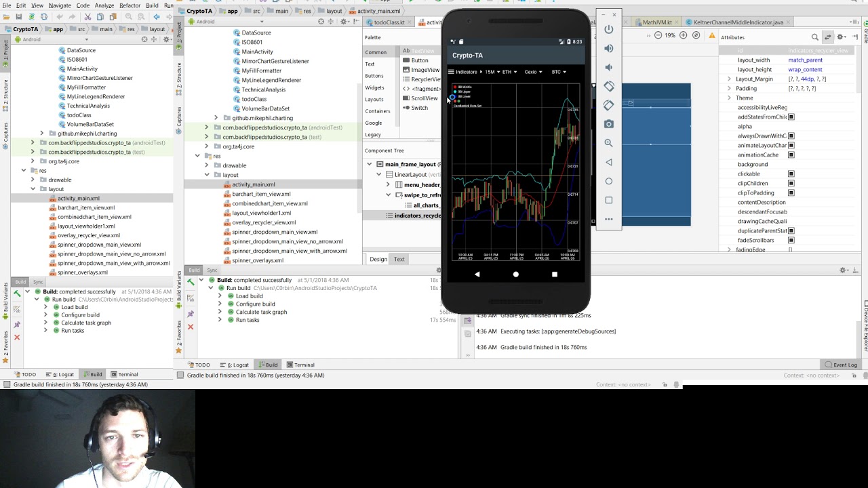
Task: Select TechnicalAnalysis class in right project tree
Action: pyautogui.click(x=264, y=89)
